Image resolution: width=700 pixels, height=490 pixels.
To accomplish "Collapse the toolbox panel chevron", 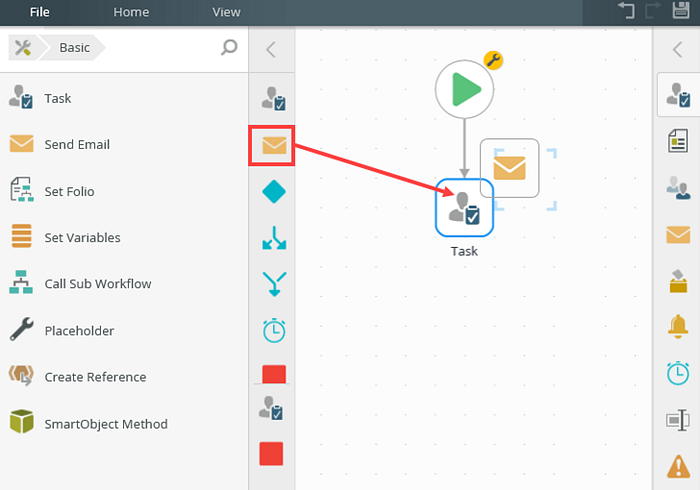I will [x=271, y=49].
